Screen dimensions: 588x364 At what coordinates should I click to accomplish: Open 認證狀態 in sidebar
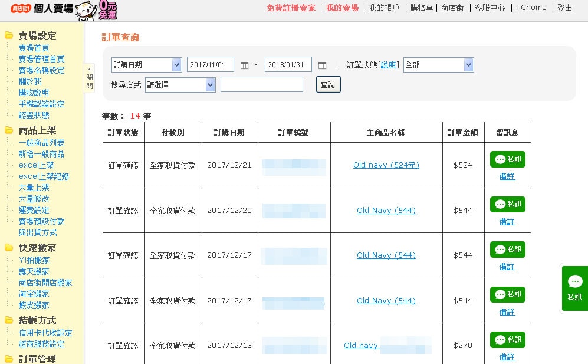pos(34,116)
